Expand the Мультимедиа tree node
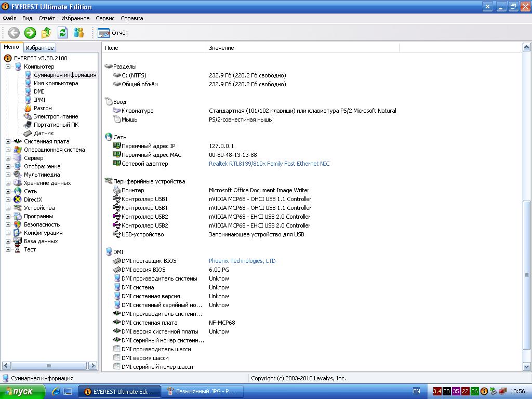The height and width of the screenshot is (399, 532). pos(8,175)
